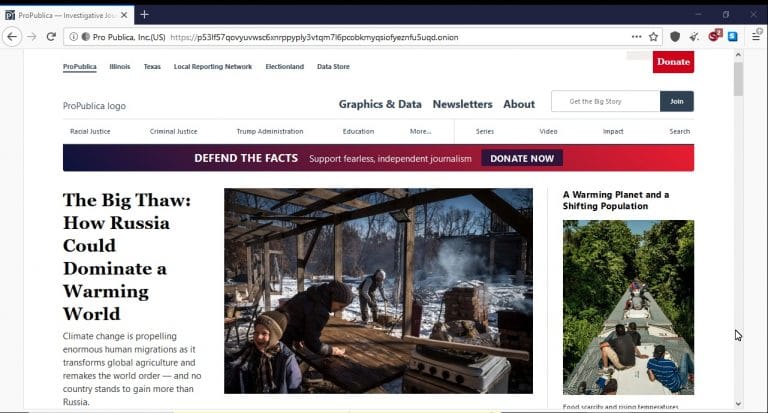Image resolution: width=768 pixels, height=413 pixels.
Task: Open the Newsletters page
Action: click(x=462, y=104)
